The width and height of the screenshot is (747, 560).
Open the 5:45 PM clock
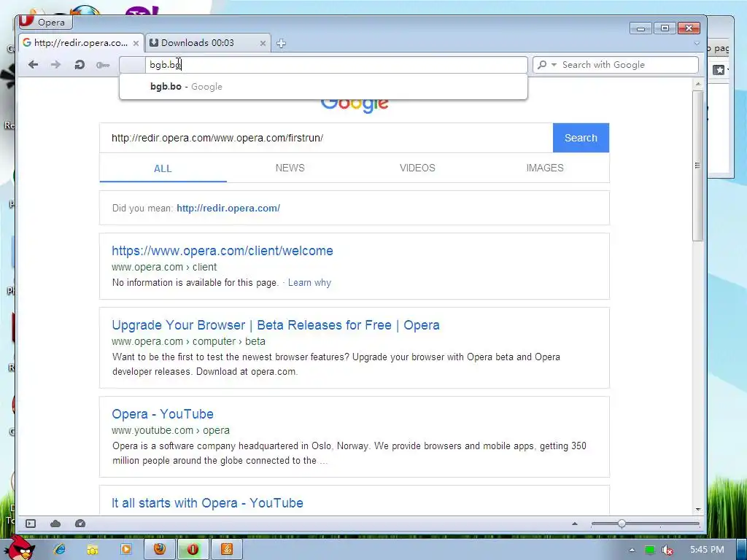(707, 550)
